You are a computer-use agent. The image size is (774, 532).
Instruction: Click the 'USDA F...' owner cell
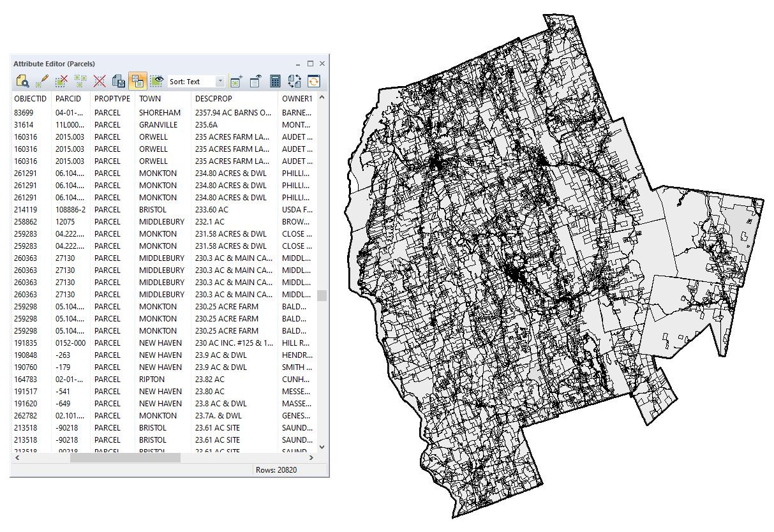pos(297,210)
